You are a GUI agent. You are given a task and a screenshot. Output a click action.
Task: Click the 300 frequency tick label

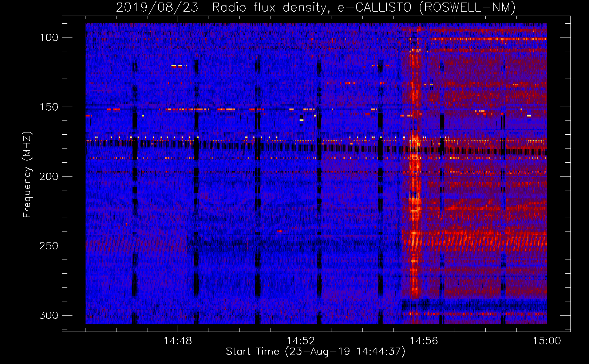tap(49, 315)
